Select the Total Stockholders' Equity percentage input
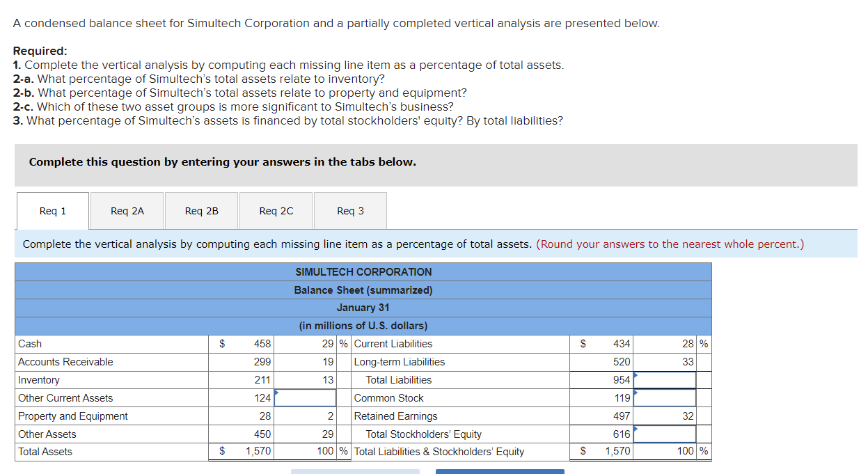Image resolution: width=868 pixels, height=474 pixels. tap(665, 434)
